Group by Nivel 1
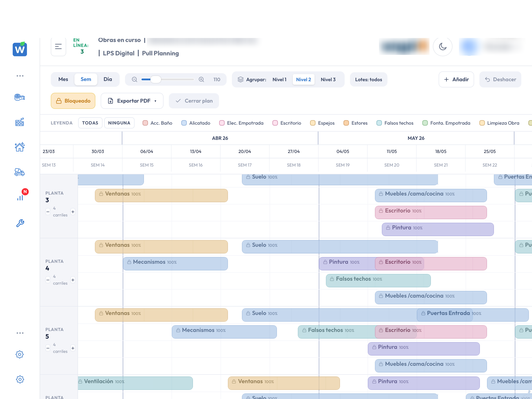 tap(279, 79)
